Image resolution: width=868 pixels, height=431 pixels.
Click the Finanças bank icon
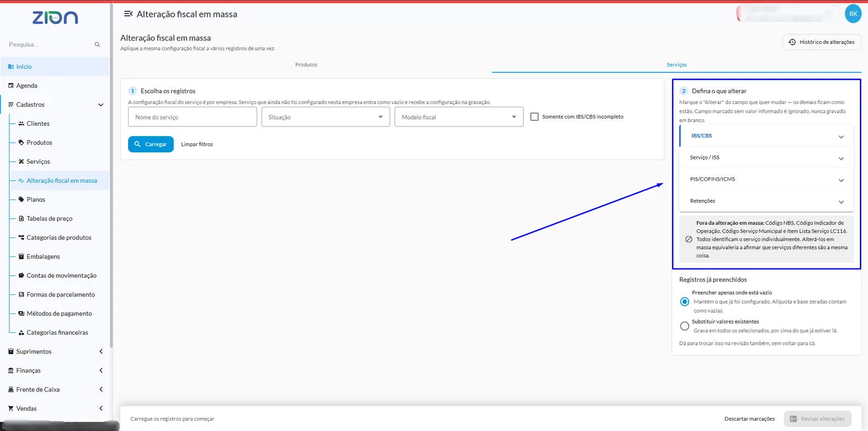click(11, 370)
